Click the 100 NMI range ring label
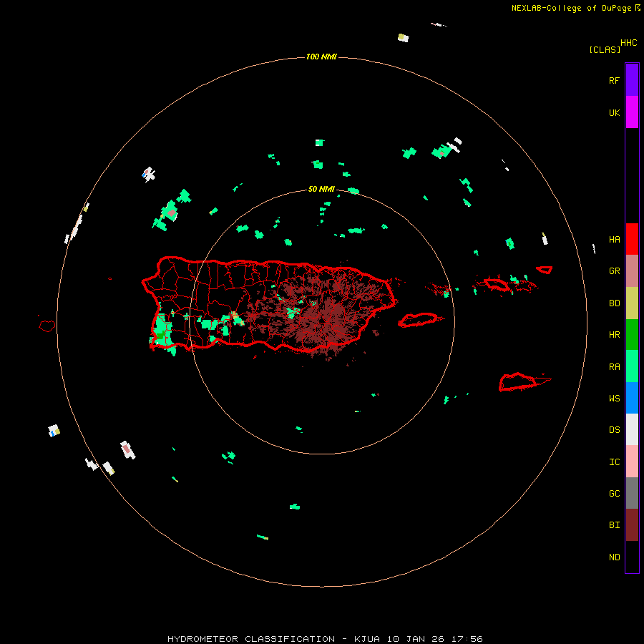The height and width of the screenshot is (644, 644). click(x=321, y=57)
